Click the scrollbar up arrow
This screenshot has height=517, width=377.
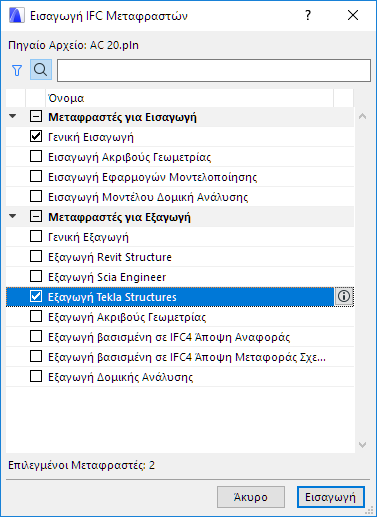point(362,117)
